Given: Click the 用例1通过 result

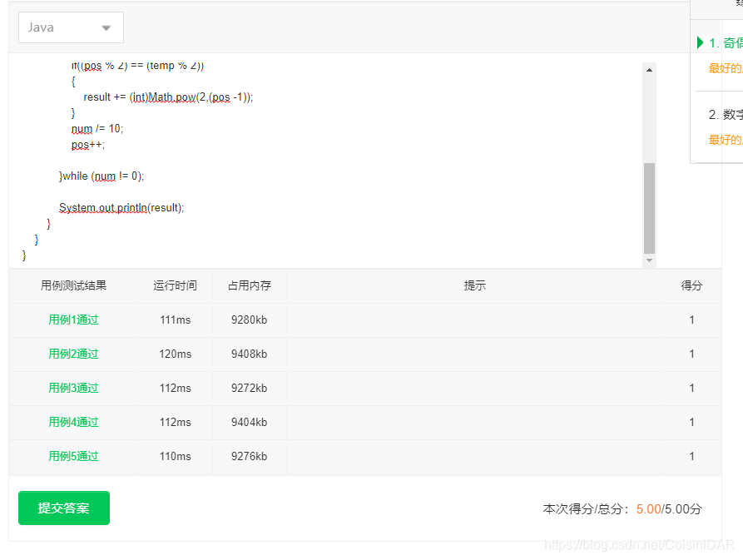Looking at the screenshot, I should [x=73, y=320].
